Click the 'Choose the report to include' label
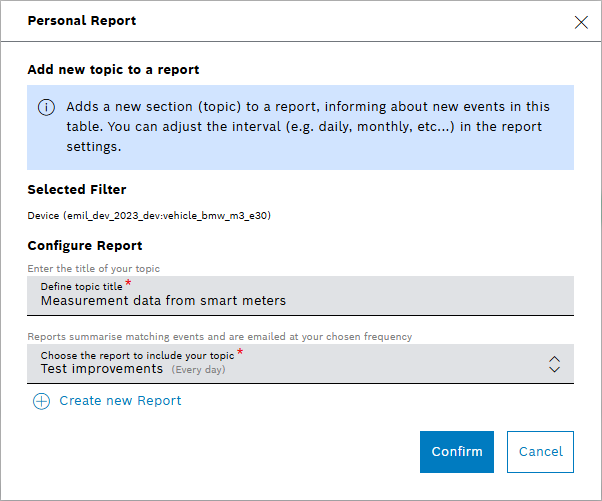The height and width of the screenshot is (501, 602). pyautogui.click(x=137, y=355)
